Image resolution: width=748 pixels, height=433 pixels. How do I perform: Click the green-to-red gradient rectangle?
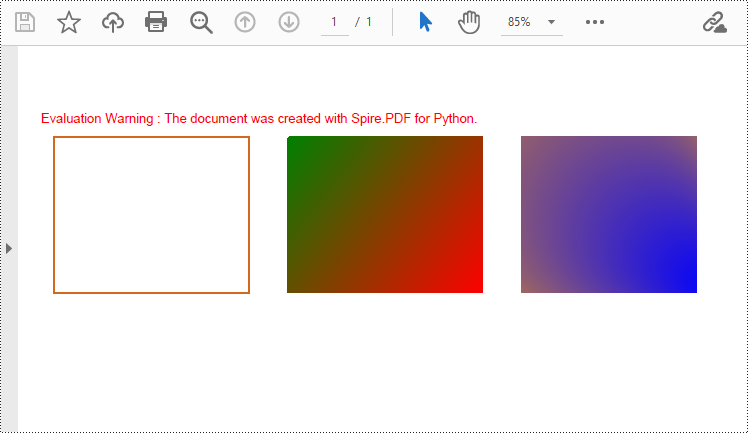pyautogui.click(x=385, y=215)
